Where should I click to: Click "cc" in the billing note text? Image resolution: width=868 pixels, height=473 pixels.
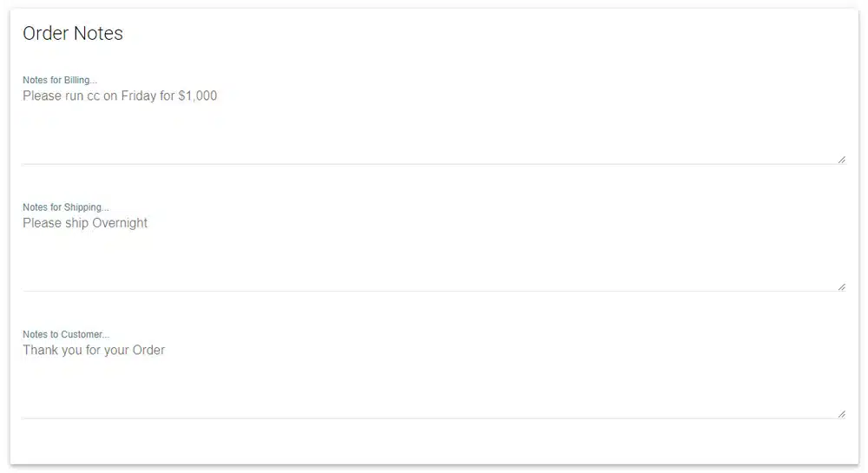coord(95,96)
